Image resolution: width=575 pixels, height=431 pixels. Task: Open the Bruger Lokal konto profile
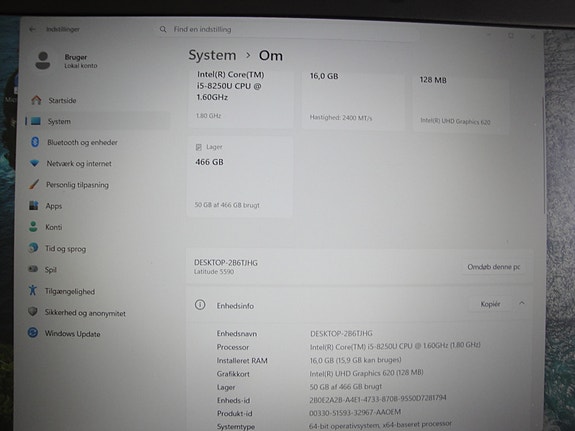tap(66, 61)
